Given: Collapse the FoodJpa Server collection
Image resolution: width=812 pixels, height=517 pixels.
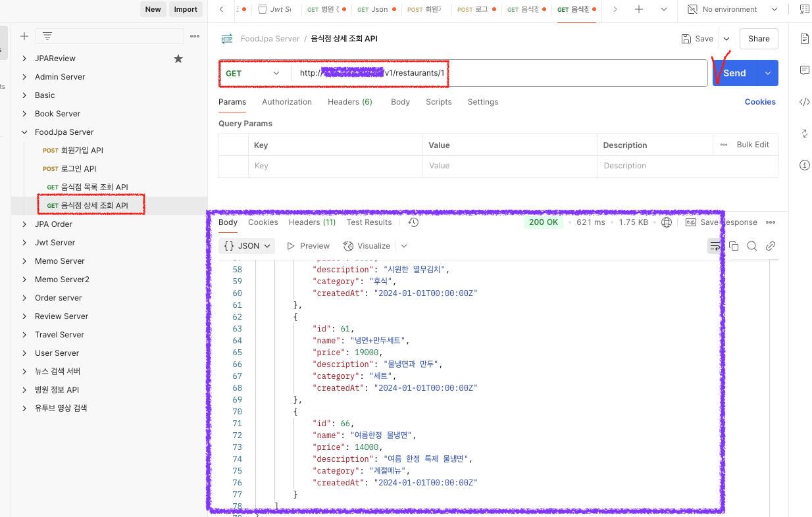Looking at the screenshot, I should pyautogui.click(x=24, y=132).
